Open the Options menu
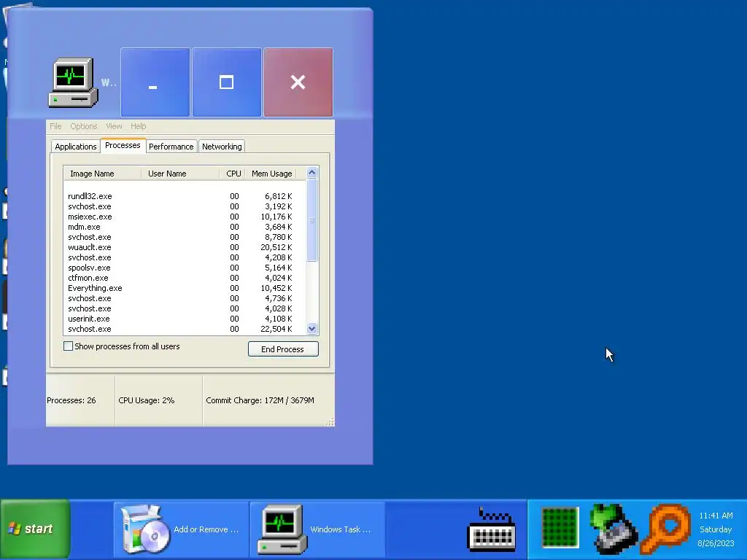 [x=83, y=126]
